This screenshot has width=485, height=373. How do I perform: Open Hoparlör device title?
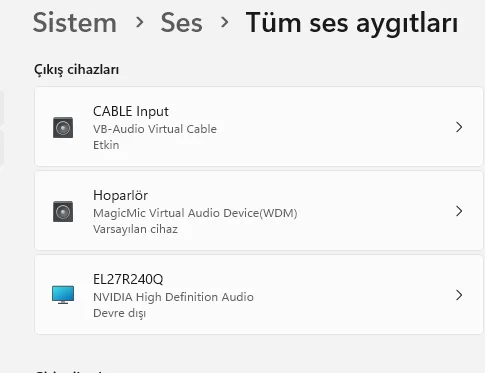tap(120, 195)
